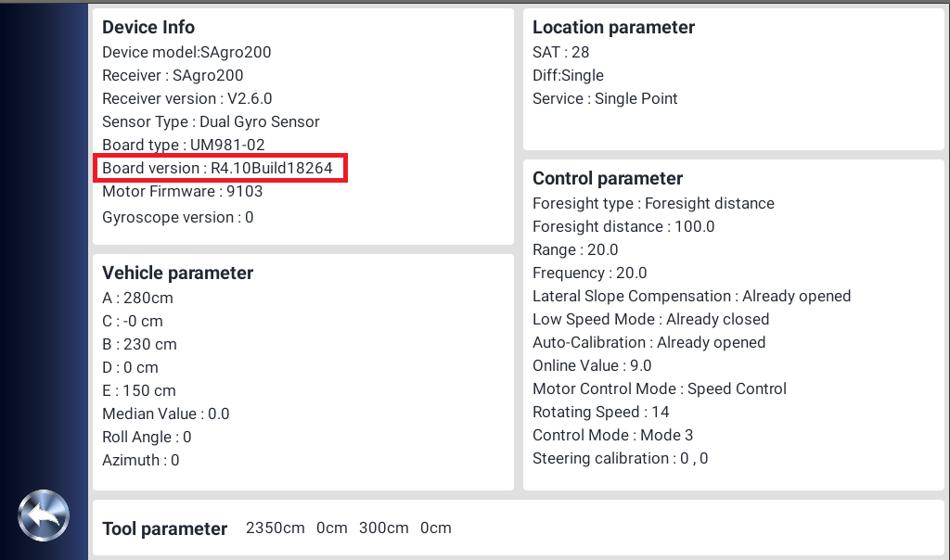
Task: Click the Control parameter heading
Action: point(608,179)
